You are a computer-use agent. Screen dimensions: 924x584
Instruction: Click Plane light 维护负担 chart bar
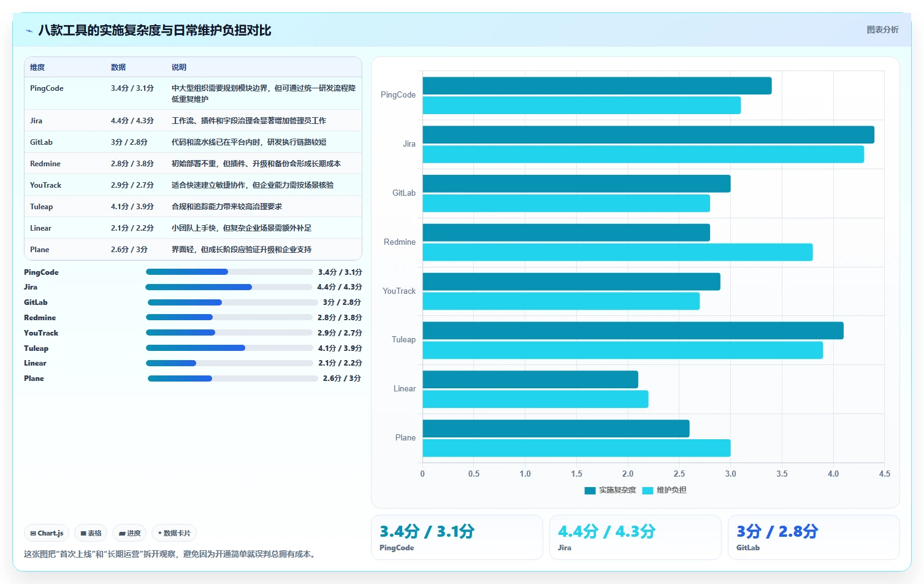click(x=577, y=448)
